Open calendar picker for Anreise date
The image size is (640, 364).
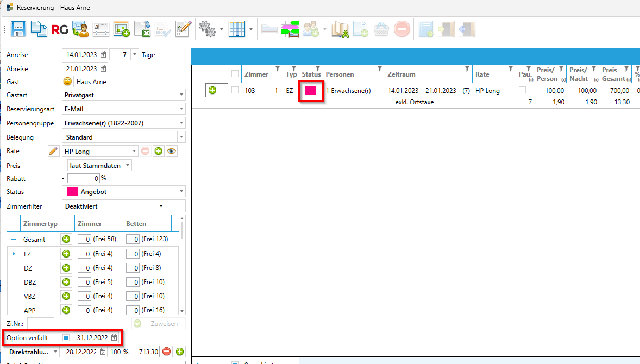103,55
